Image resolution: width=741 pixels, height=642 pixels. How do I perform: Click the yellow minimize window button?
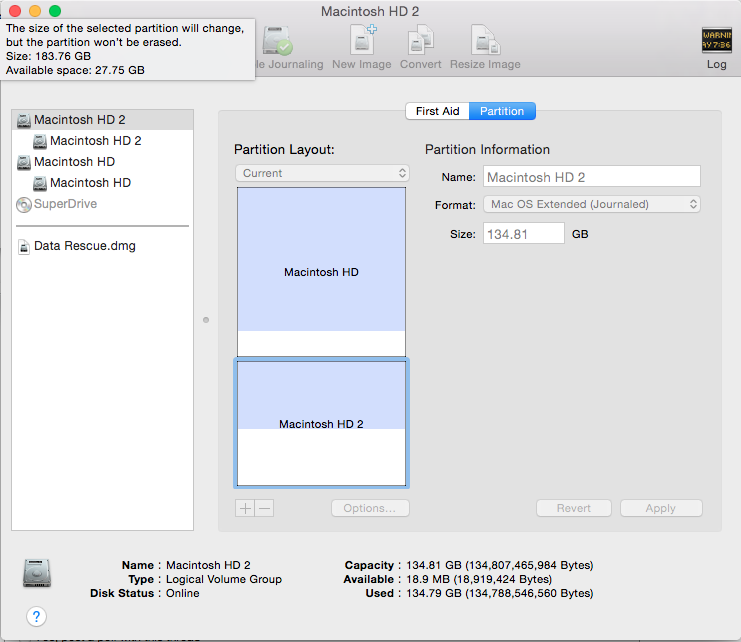pyautogui.click(x=35, y=10)
